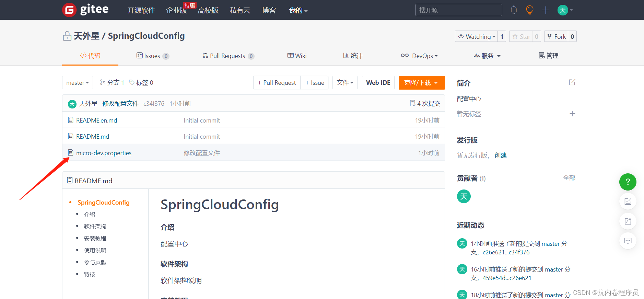644x299 pixels.
Task: Open 私有云 in the top navigation
Action: pos(240,10)
